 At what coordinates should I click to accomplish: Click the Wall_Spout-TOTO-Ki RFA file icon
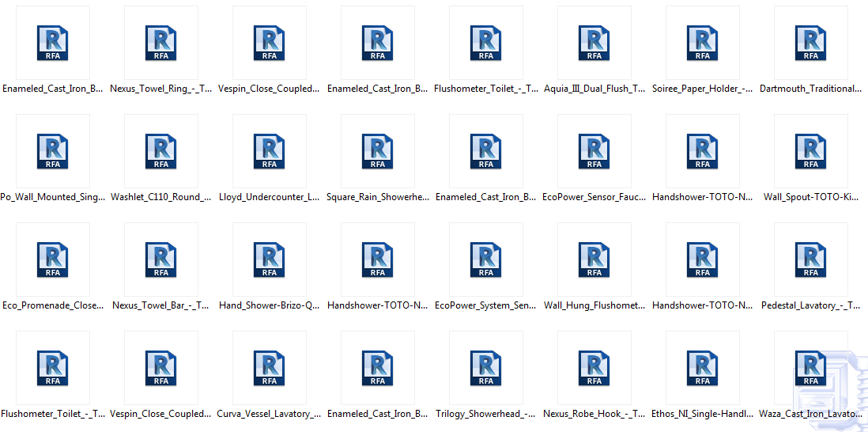[810, 151]
